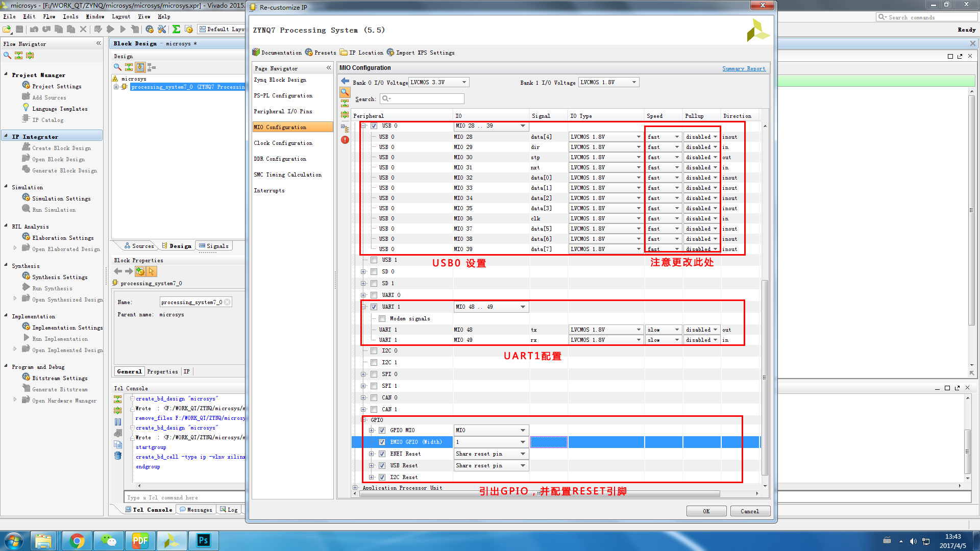This screenshot has width=980, height=551.
Task: Click copy icon in Tcl Console sidebar
Action: click(118, 444)
